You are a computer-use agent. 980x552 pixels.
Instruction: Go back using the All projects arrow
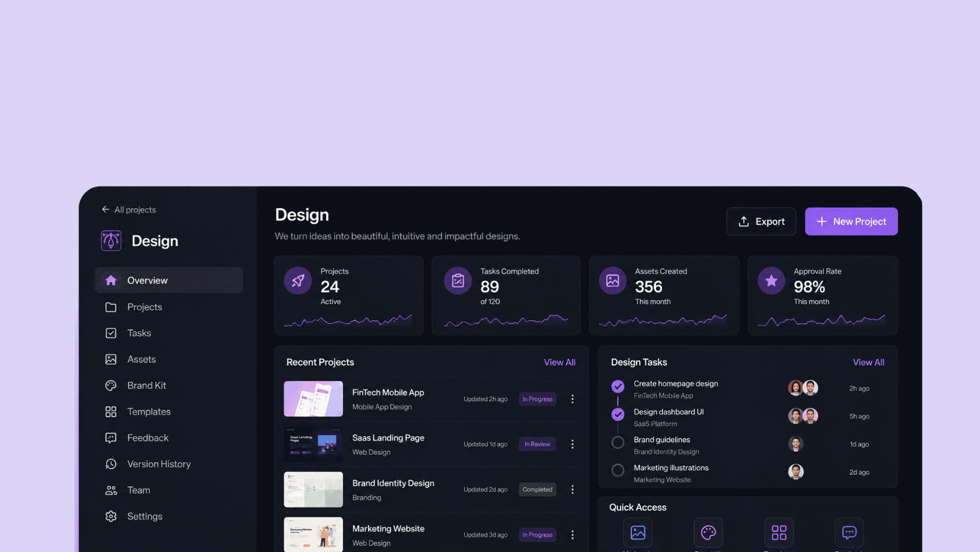pos(106,209)
